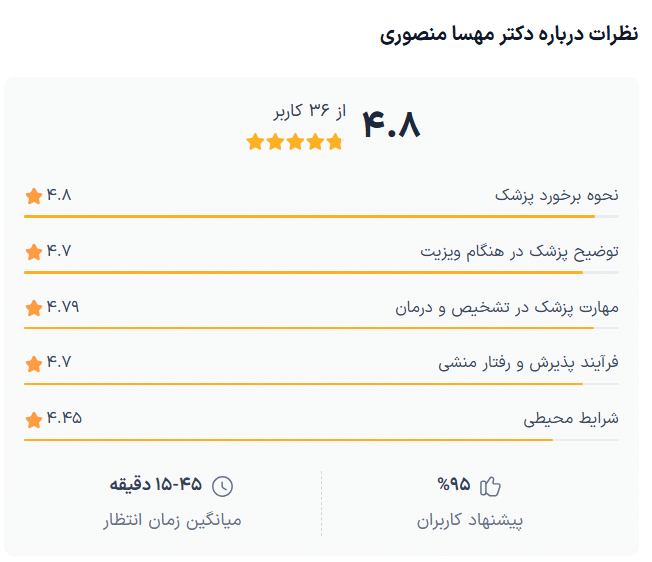This screenshot has height=562, width=652.
Task: Click the میانگین زمان انتظار label
Action: 172,521
